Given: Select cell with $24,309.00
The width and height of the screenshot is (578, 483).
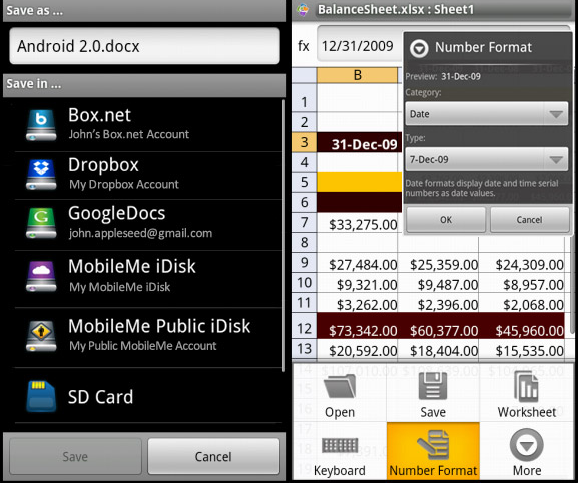Looking at the screenshot, I should (522, 264).
